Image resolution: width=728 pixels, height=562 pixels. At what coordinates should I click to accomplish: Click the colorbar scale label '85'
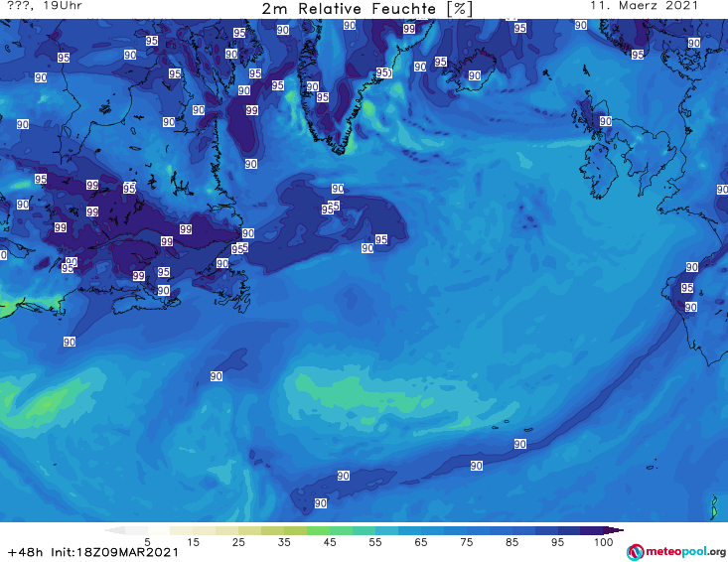point(511,542)
